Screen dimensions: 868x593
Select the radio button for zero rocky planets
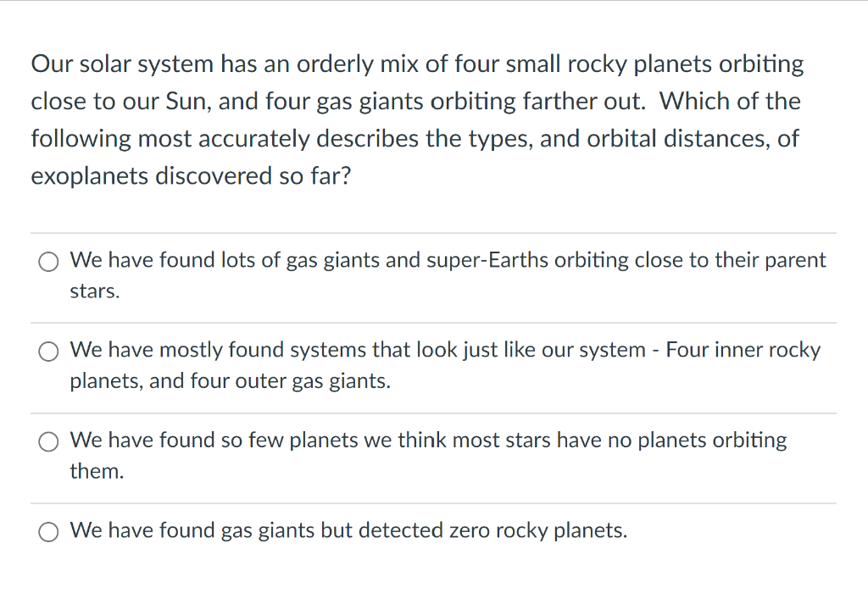(x=48, y=532)
